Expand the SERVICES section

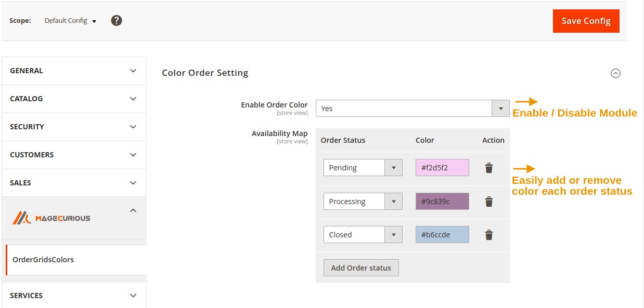73,295
